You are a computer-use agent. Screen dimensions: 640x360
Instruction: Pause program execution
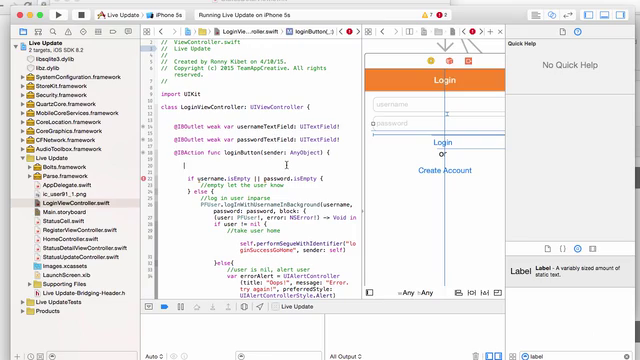[180, 307]
